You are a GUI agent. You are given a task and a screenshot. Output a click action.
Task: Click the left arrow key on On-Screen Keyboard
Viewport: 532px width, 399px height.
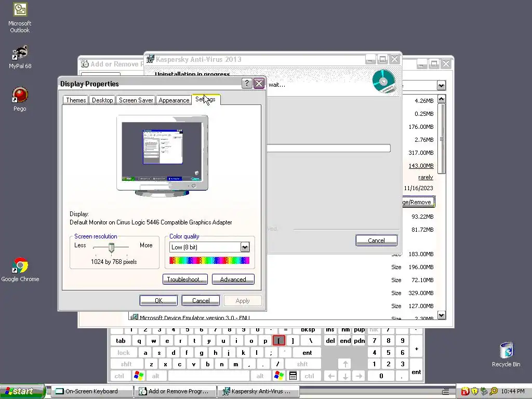tap(331, 376)
